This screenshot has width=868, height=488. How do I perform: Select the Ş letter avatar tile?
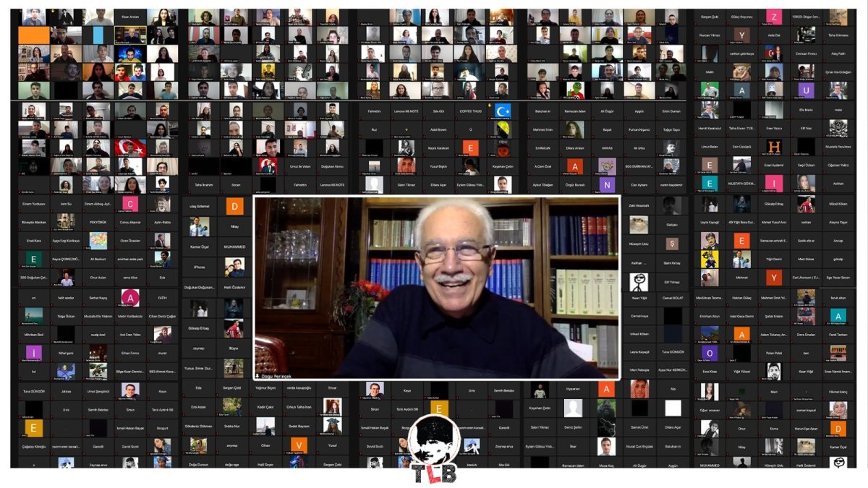click(x=671, y=243)
